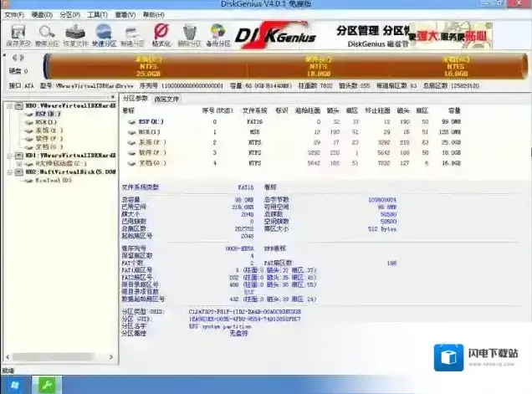Click the Format (格式化) toolbar icon
This screenshot has height=394, width=532.
tap(161, 34)
